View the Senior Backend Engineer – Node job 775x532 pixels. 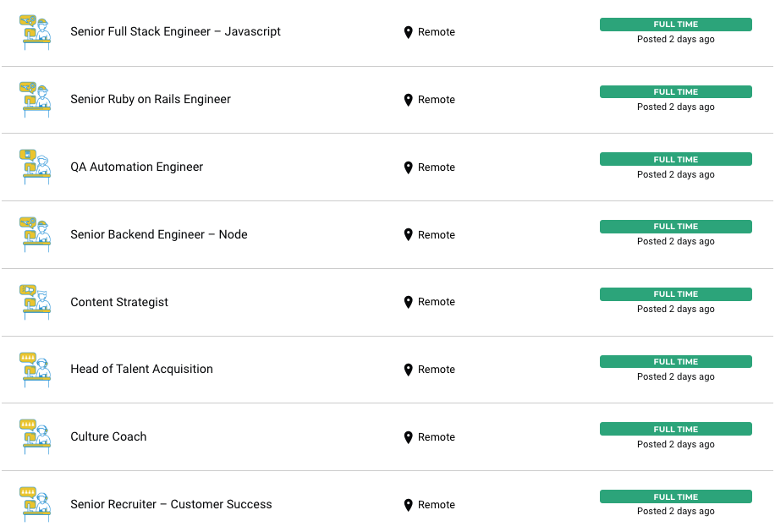click(x=159, y=234)
